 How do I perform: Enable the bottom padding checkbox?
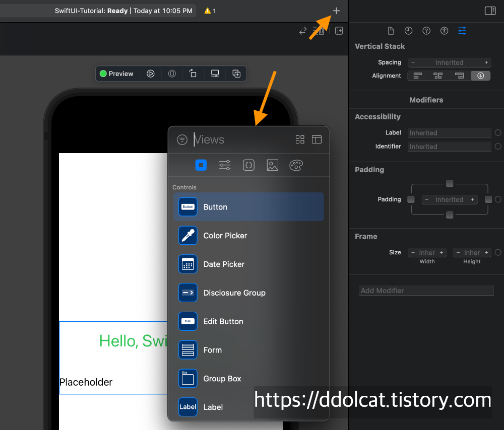(450, 215)
